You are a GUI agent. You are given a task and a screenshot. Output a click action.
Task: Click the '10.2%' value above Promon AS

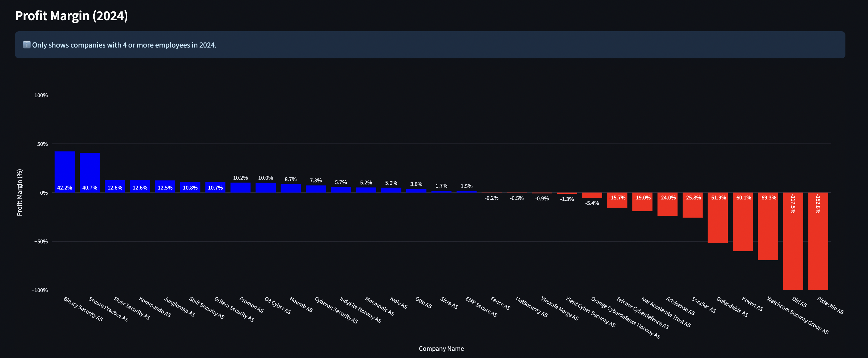click(240, 178)
